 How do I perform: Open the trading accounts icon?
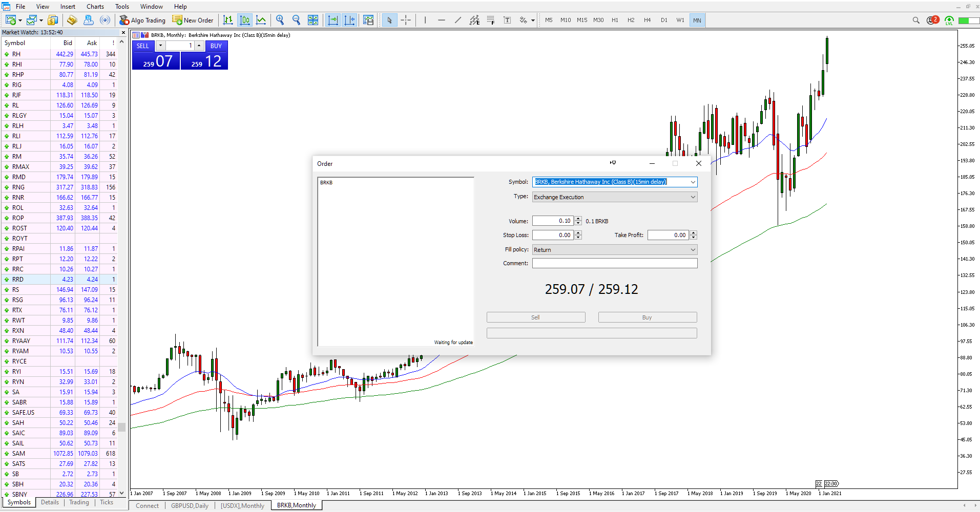(53, 20)
